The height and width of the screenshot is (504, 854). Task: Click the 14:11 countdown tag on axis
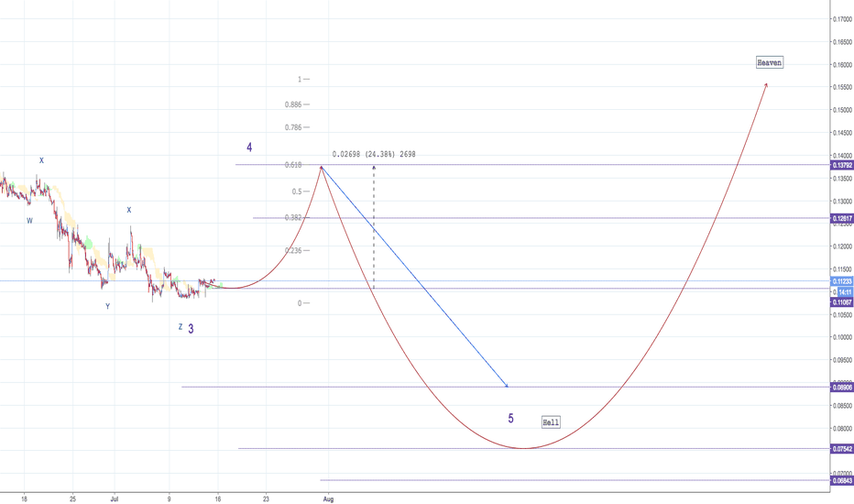[x=845, y=292]
